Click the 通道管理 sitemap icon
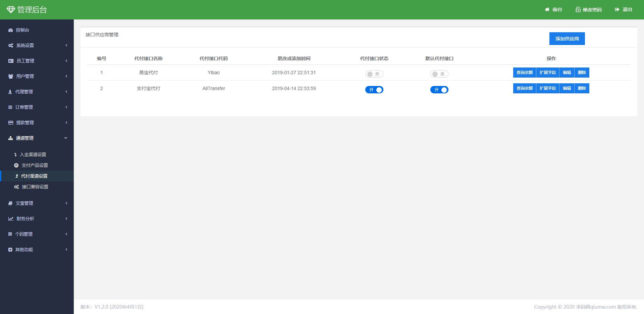Image resolution: width=644 pixels, height=314 pixels. [10, 138]
